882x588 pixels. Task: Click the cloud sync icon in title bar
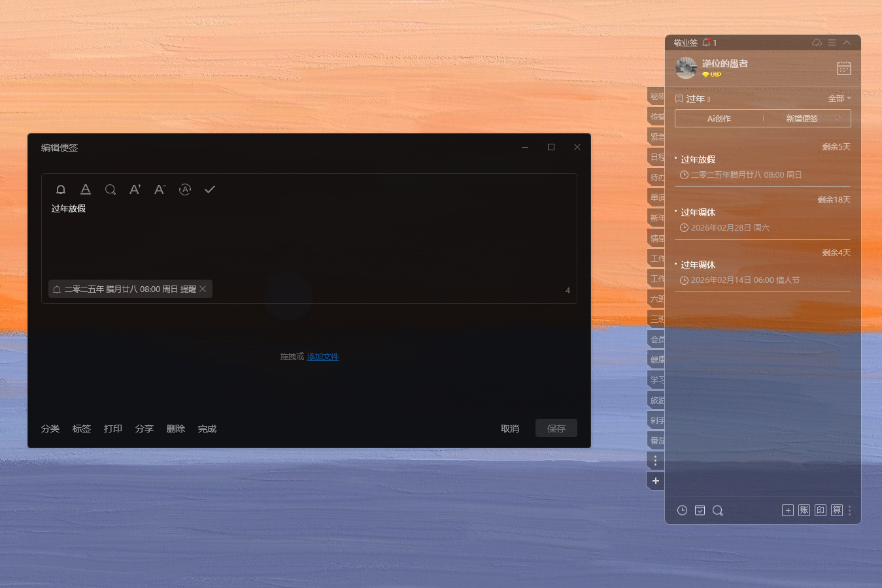(x=817, y=42)
